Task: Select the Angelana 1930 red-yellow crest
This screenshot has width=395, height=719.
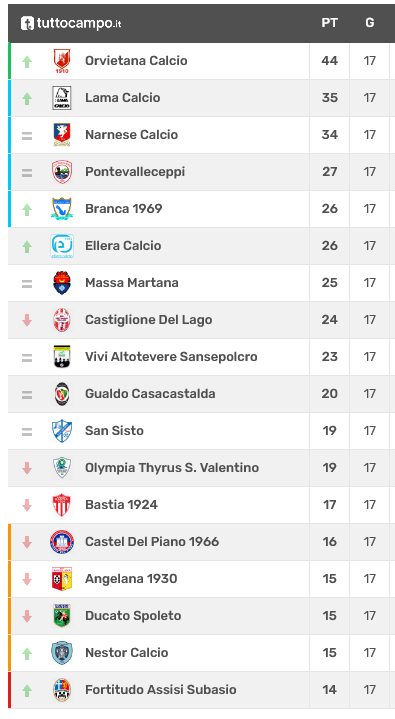Action: [x=61, y=579]
